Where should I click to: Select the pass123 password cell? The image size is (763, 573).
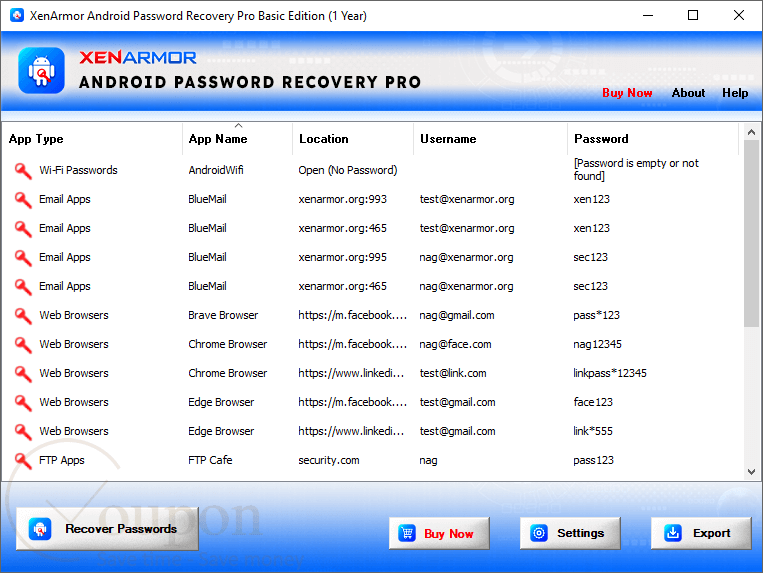tap(593, 460)
